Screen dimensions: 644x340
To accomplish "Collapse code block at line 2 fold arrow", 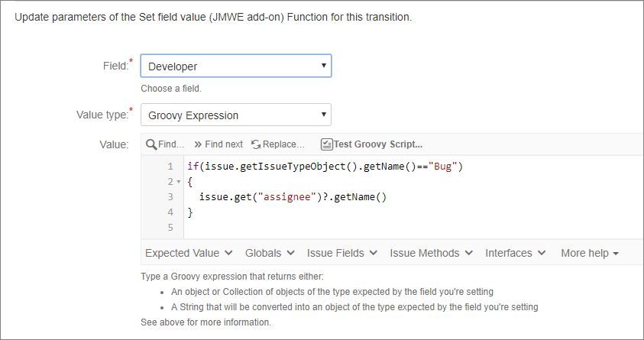I will (179, 182).
